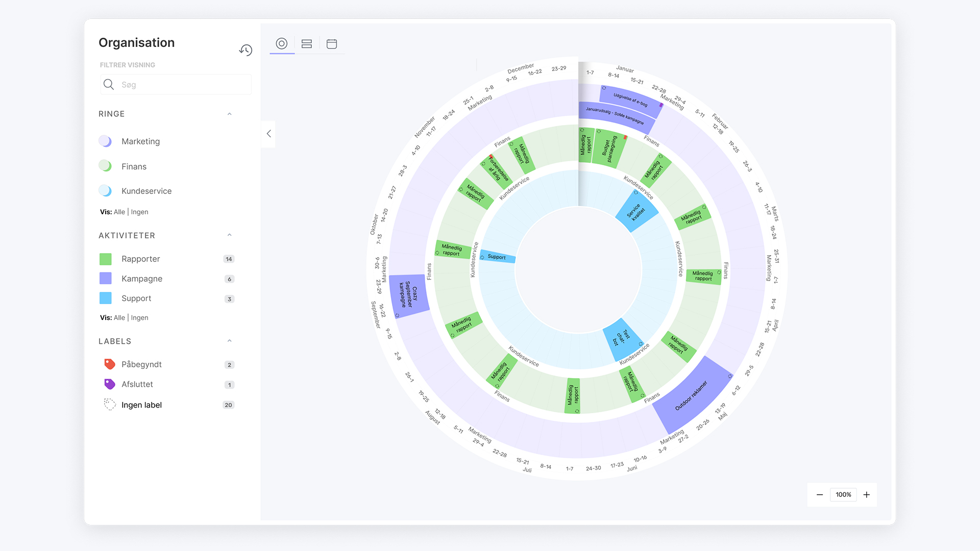Click the search magnifier icon
This screenshot has width=980, height=551.
[109, 85]
